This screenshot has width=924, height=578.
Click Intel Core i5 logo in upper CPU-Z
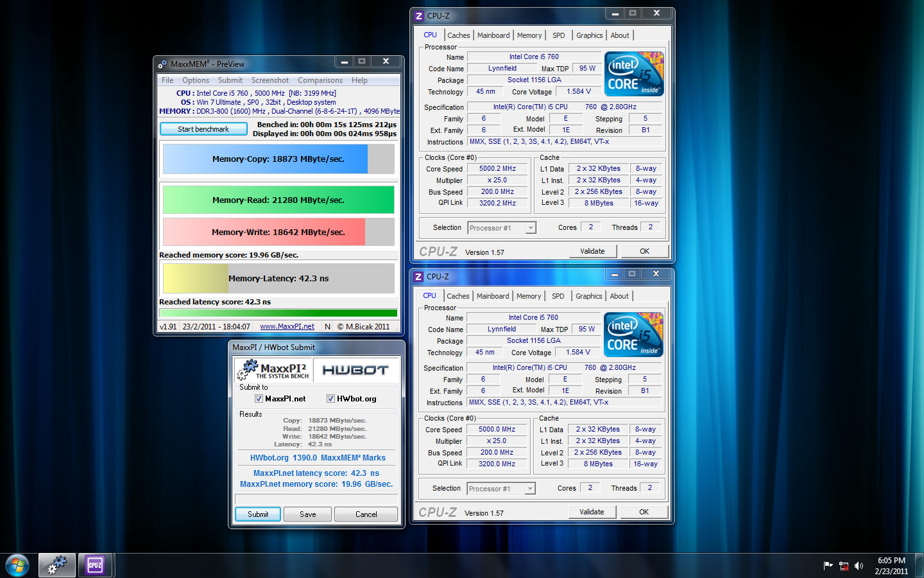634,74
